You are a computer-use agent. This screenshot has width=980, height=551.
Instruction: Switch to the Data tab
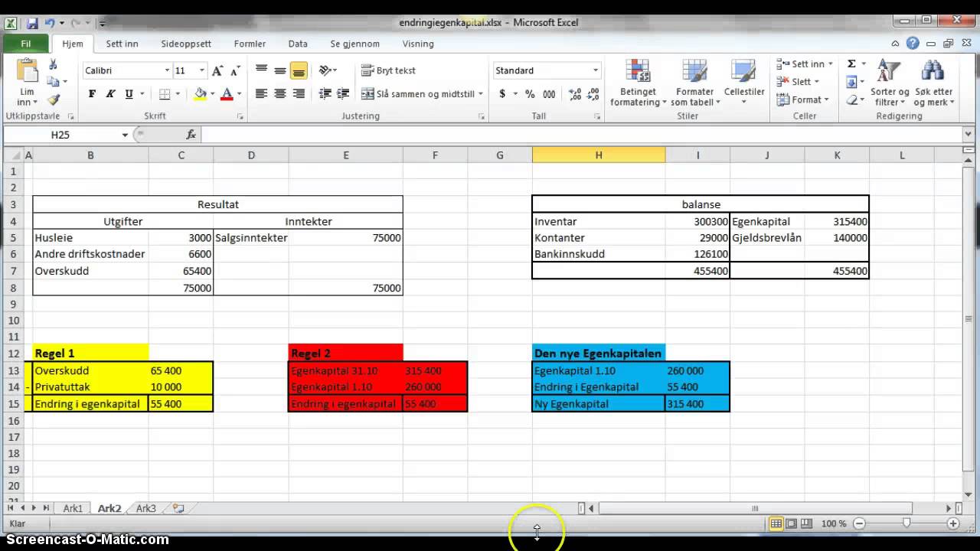298,44
